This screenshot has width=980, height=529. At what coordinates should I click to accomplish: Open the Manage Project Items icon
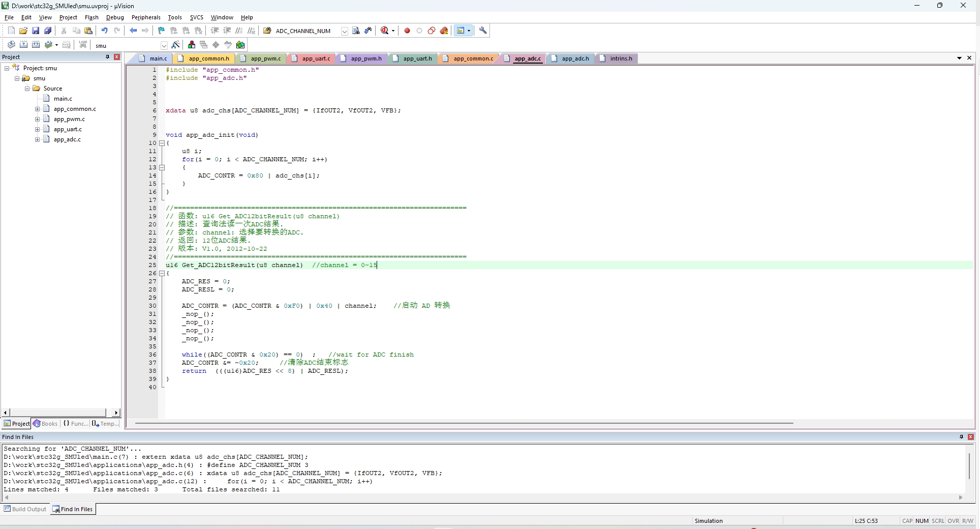192,45
